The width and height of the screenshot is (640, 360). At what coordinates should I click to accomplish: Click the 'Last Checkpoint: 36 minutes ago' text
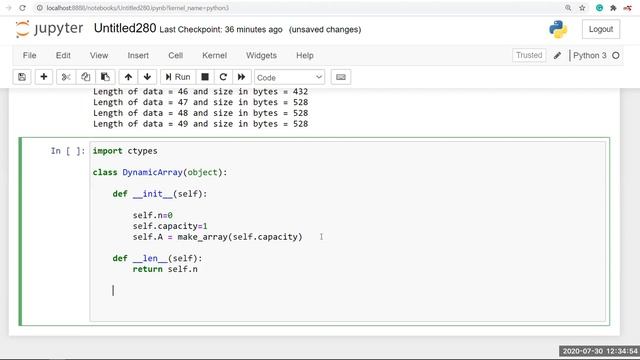point(221,29)
